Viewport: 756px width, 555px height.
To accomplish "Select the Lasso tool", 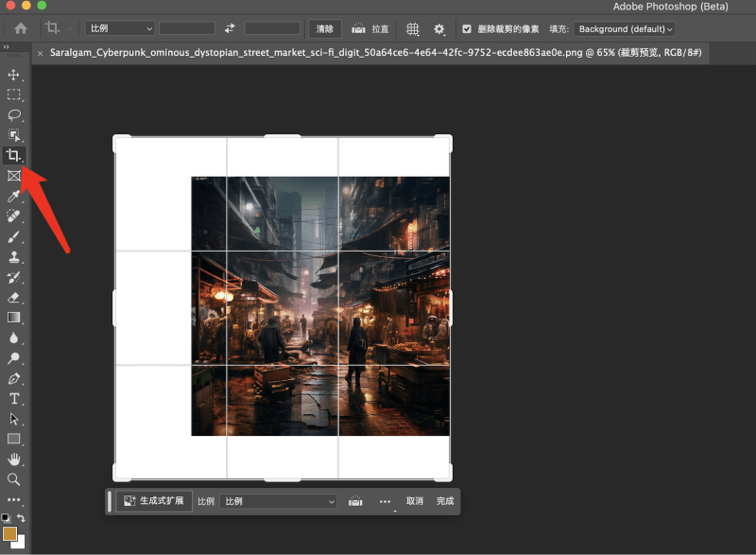I will [x=13, y=114].
